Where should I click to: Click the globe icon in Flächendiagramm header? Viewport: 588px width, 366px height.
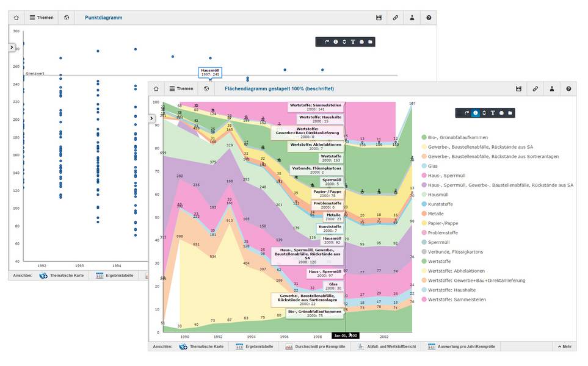click(207, 88)
